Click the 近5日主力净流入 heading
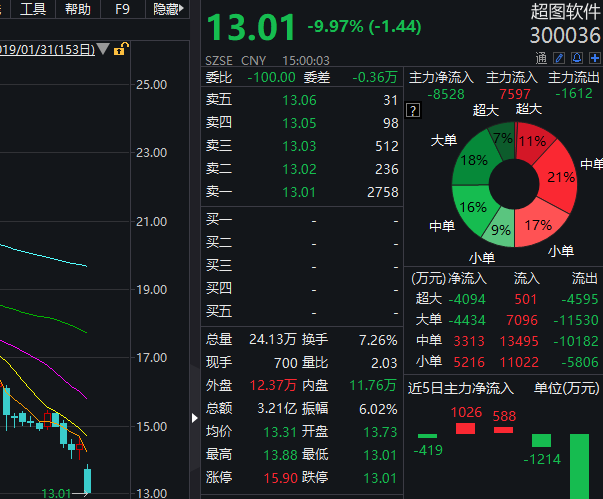603x499 pixels. click(461, 388)
